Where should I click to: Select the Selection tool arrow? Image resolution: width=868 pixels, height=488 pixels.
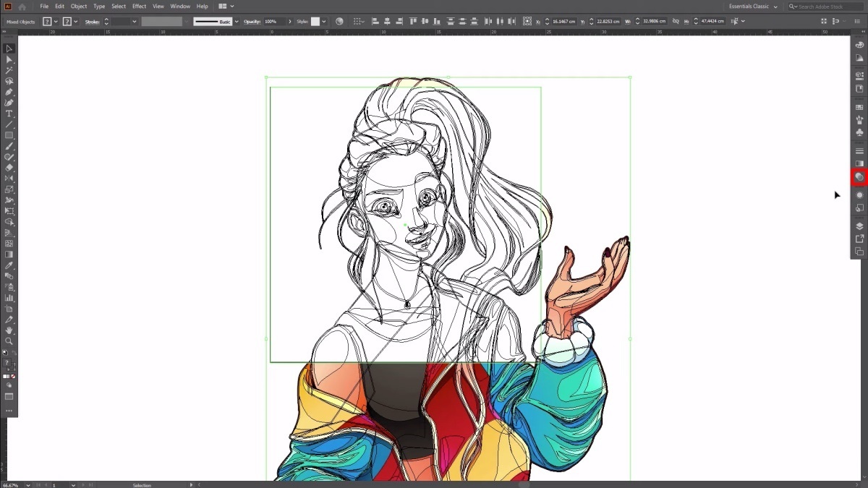9,48
